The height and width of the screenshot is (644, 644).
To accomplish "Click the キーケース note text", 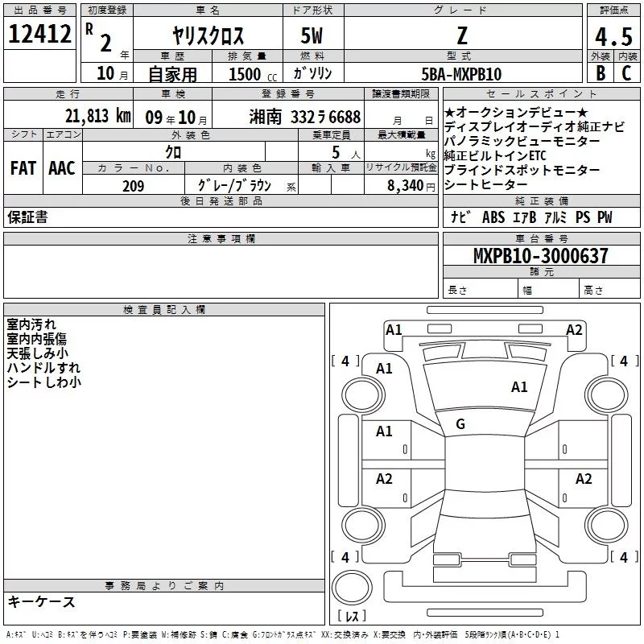I will pyautogui.click(x=42, y=601).
